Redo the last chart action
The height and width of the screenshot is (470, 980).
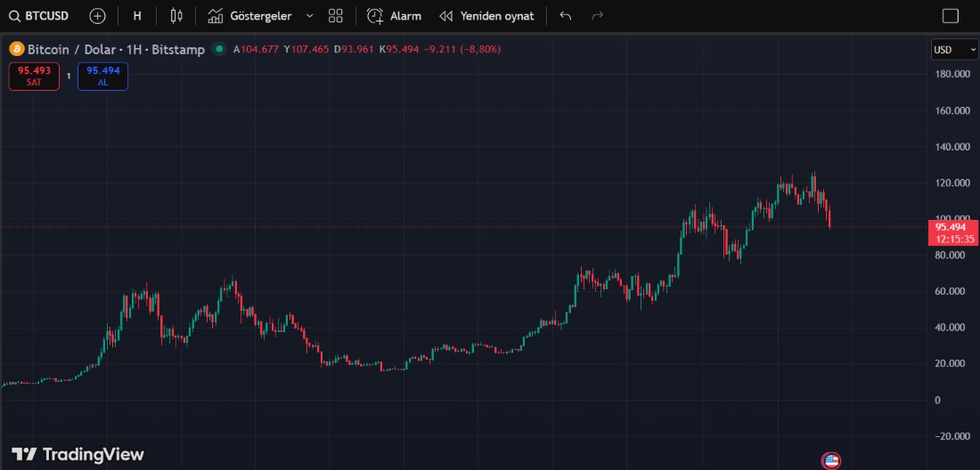tap(597, 16)
